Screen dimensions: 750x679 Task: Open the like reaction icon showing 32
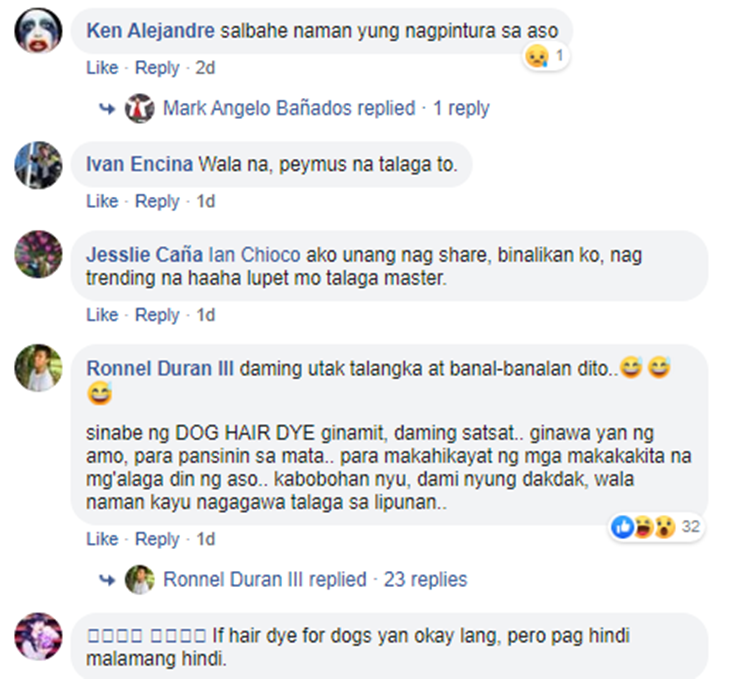[623, 527]
